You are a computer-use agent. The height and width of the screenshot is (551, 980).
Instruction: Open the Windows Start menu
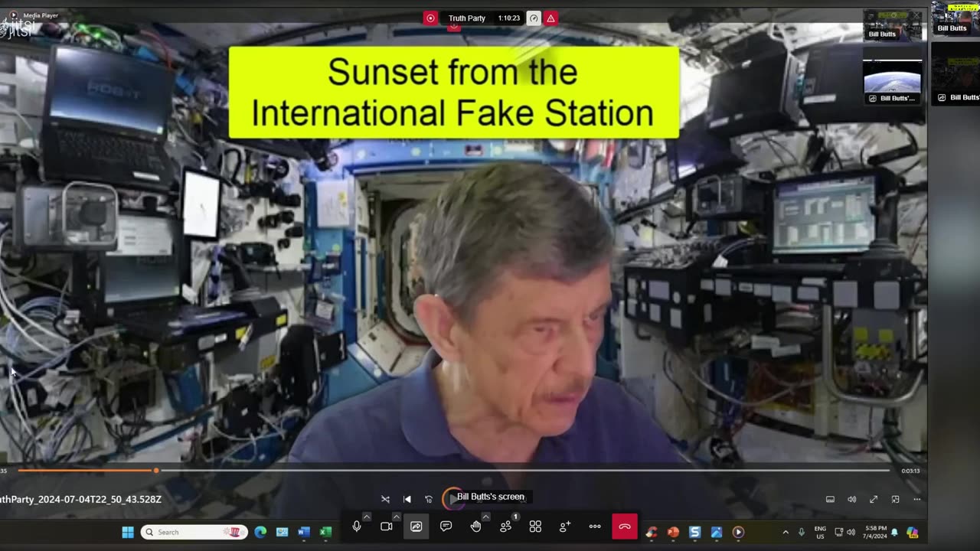click(x=128, y=532)
